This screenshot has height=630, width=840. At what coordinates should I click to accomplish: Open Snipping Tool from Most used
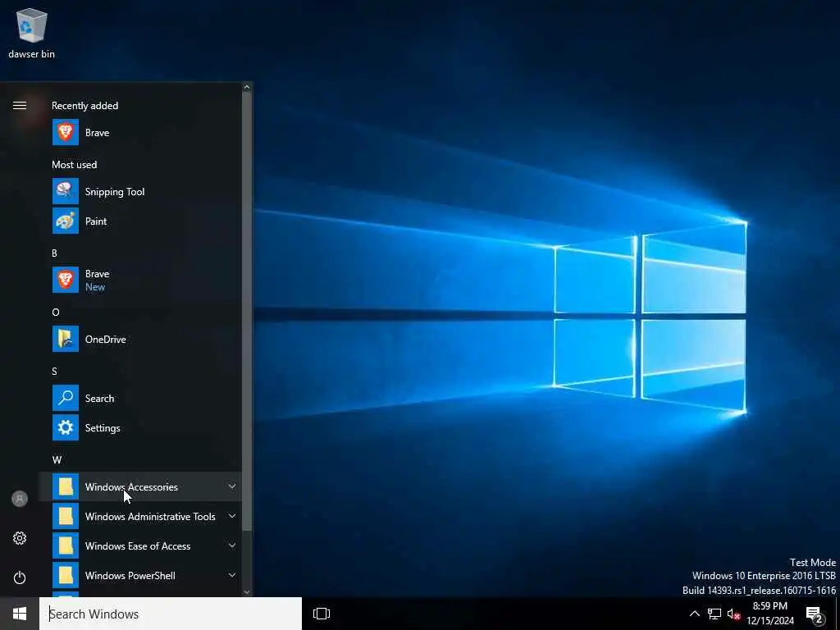coord(140,191)
